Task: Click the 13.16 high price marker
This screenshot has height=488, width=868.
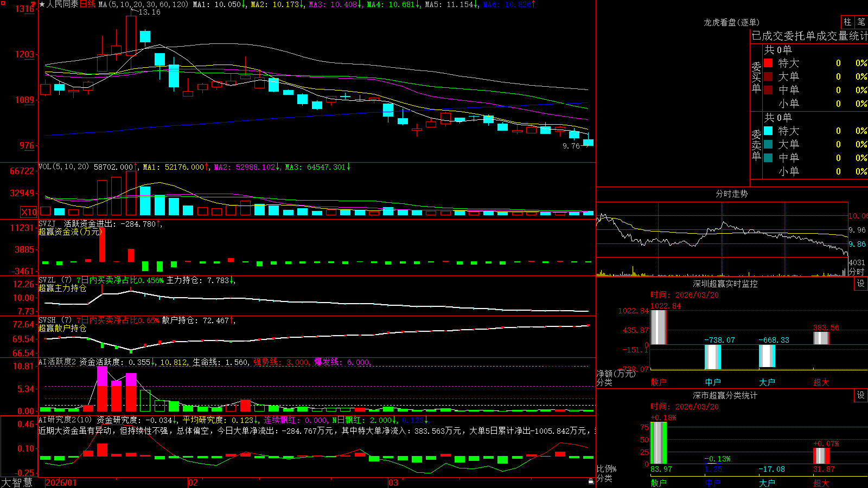Action: coord(149,12)
